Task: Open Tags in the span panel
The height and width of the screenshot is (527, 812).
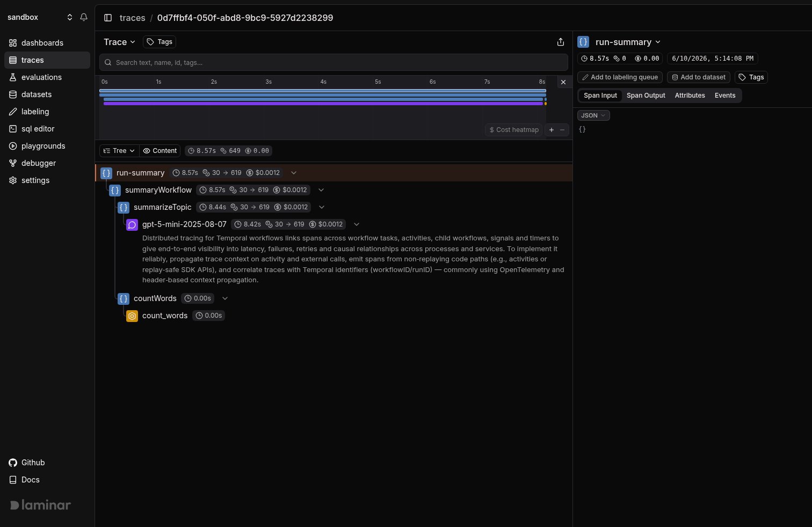Action: pyautogui.click(x=751, y=77)
